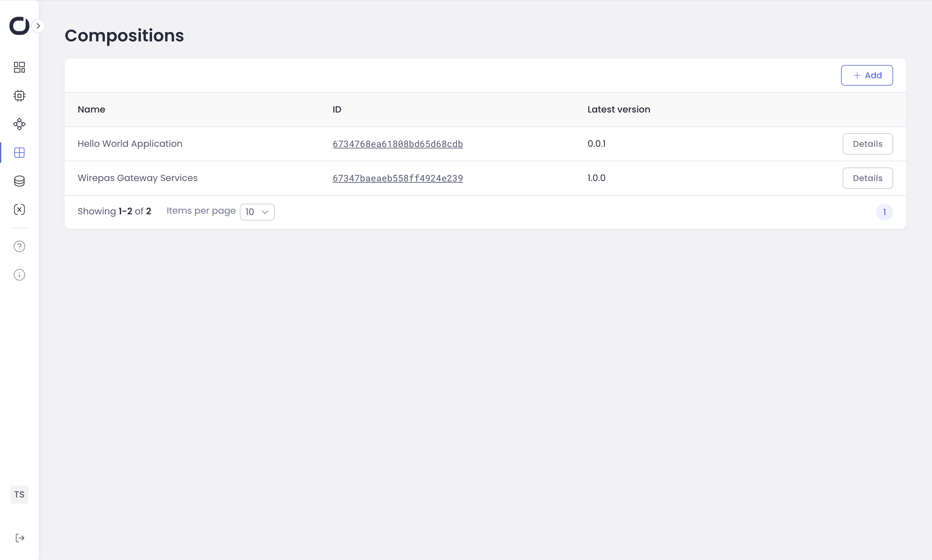
Task: Open Details for Wirepas Gateway Services
Action: tap(867, 178)
